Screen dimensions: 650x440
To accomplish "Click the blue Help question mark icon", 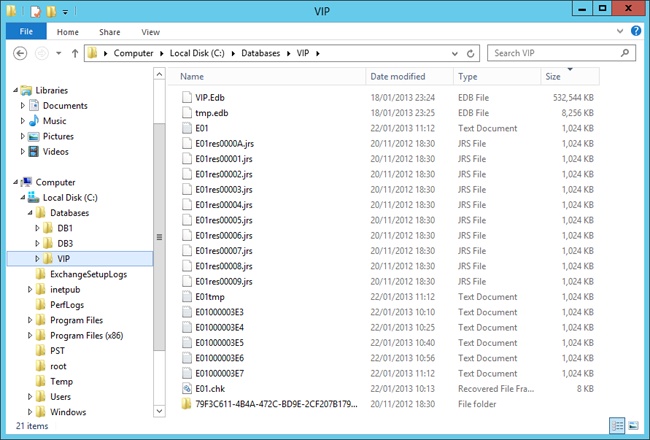I will tap(636, 31).
